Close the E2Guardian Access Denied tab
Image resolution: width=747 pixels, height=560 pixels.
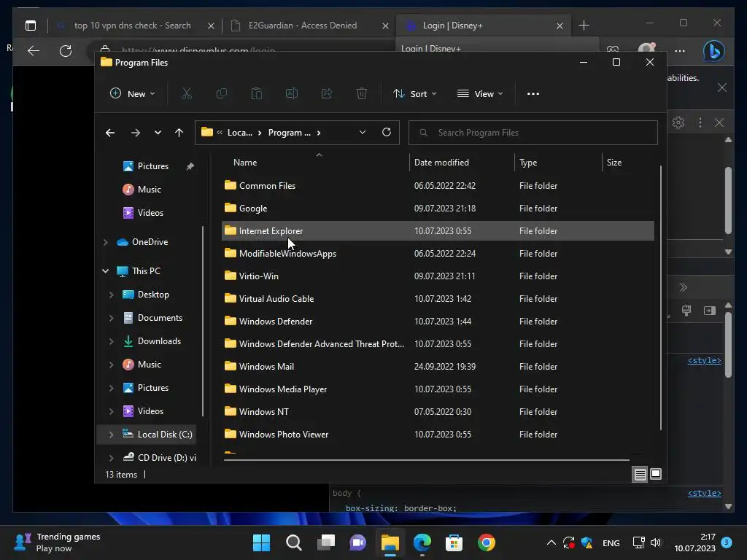(x=385, y=26)
